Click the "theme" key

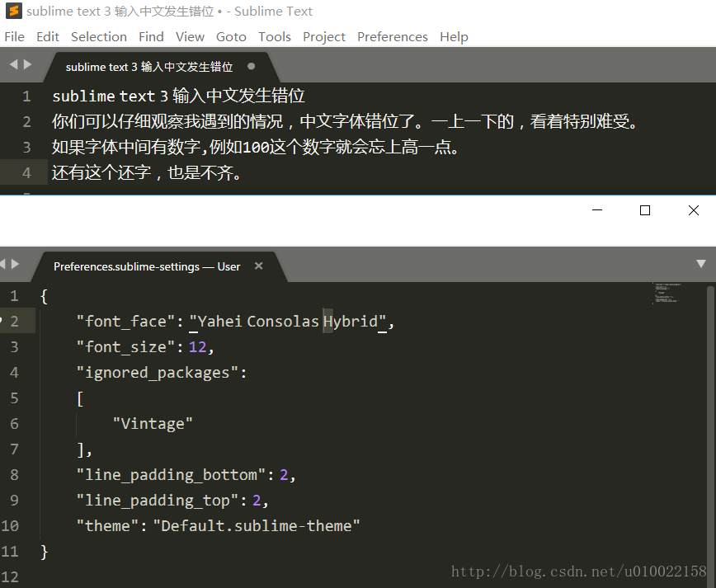coord(107,526)
